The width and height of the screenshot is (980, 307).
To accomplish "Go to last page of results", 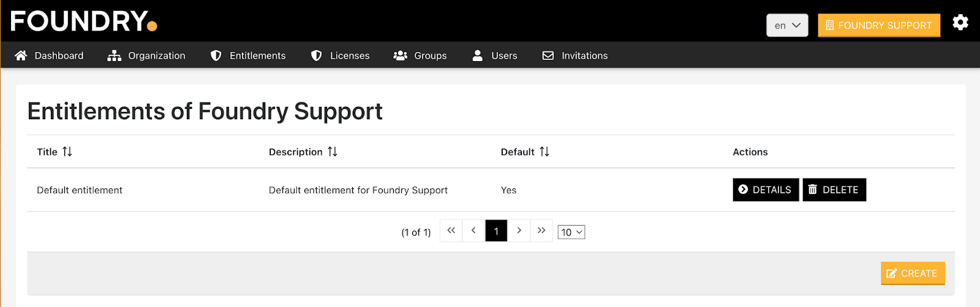I will (541, 231).
